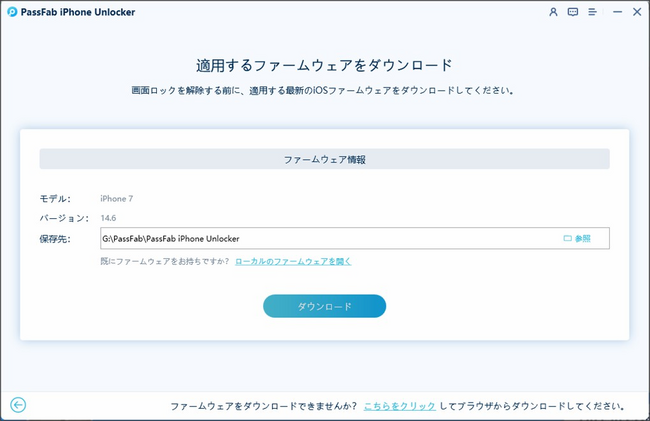Screen dimensions: 650x421
Task: Click the モデル label
Action: [55, 198]
